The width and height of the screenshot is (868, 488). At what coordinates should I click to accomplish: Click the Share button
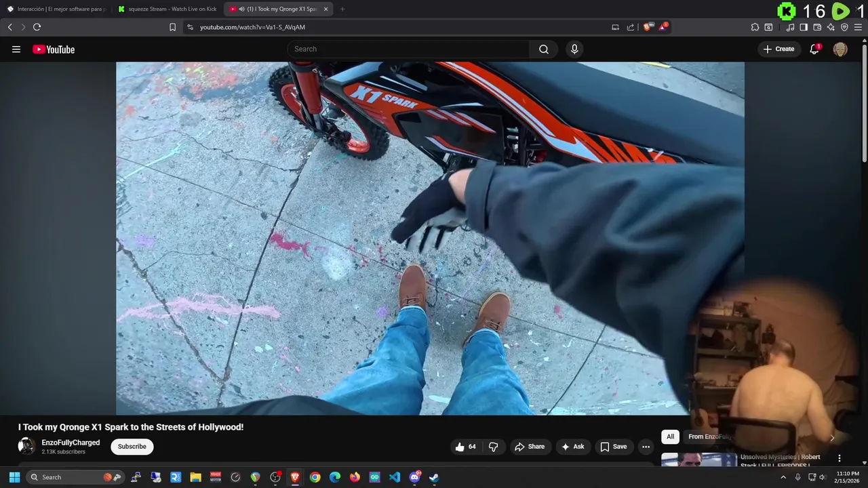click(530, 447)
